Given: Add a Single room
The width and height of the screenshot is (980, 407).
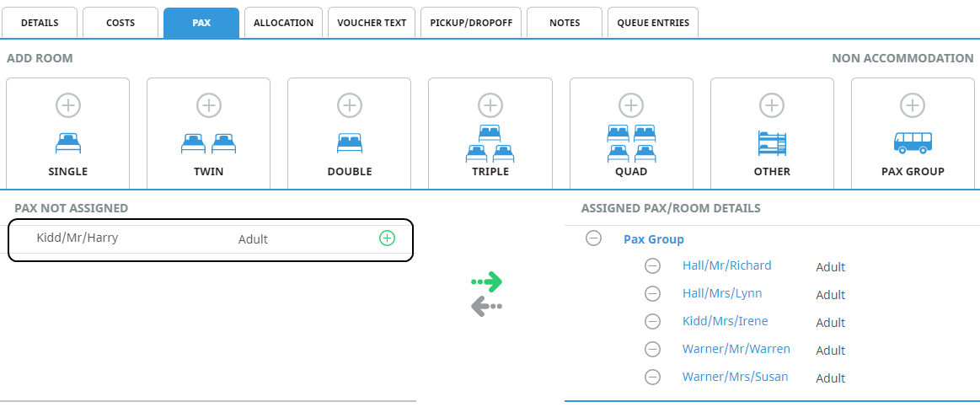Looking at the screenshot, I should coord(68,105).
